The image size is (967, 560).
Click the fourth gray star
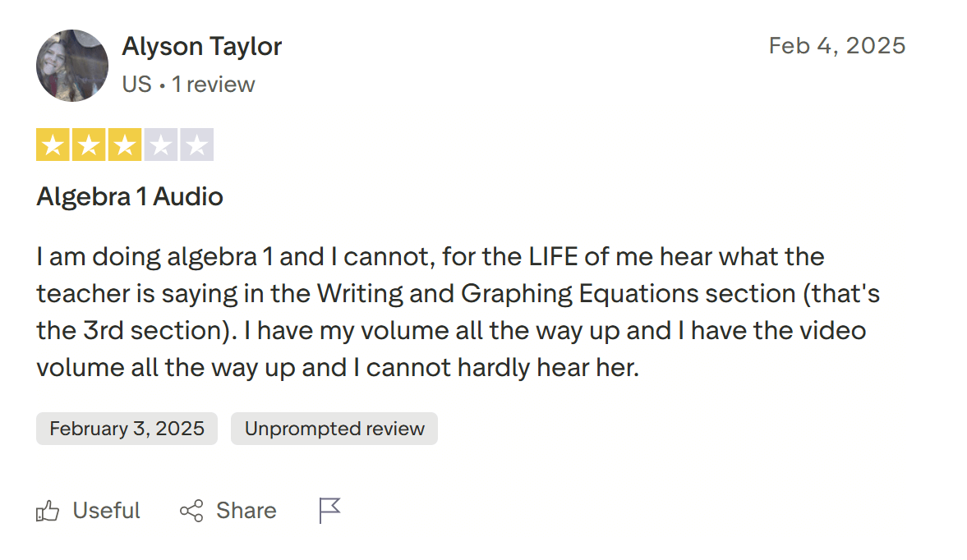[x=160, y=145]
